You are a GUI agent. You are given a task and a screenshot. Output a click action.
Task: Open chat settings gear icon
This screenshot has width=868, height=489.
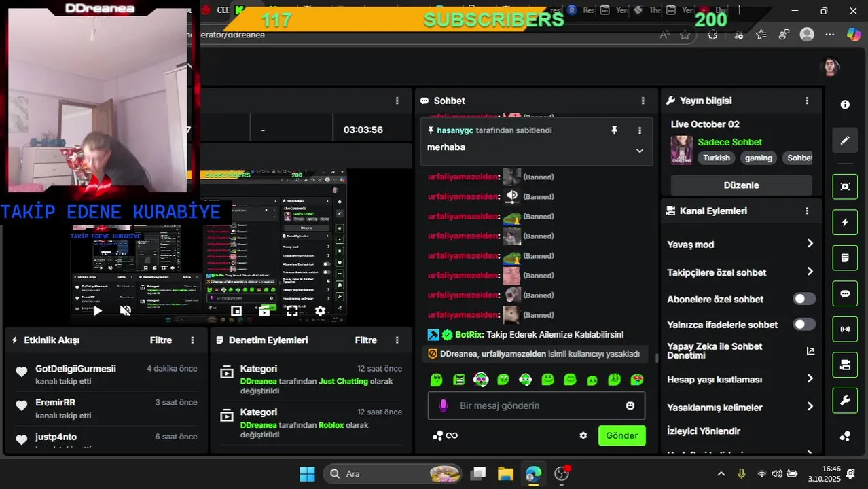coord(583,435)
